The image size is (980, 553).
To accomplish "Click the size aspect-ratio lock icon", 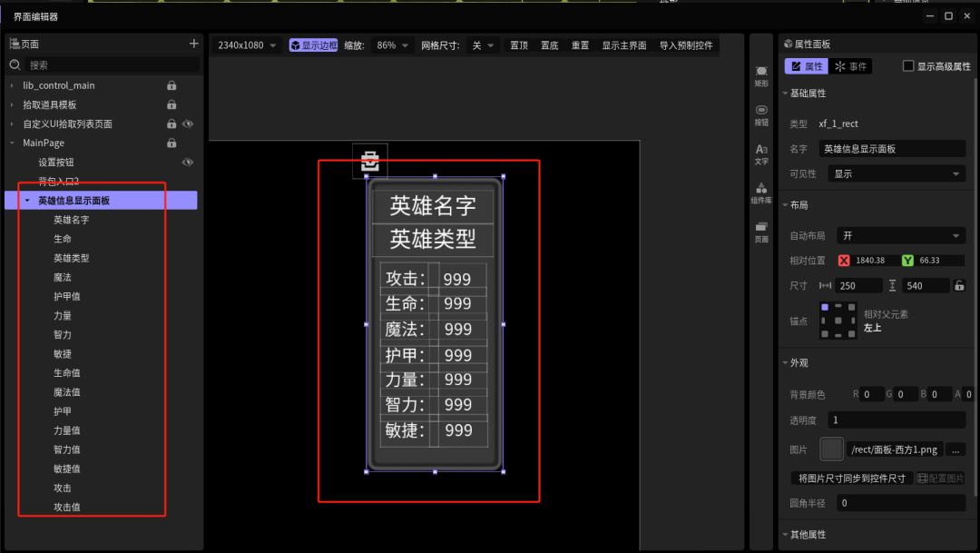I will (x=959, y=286).
